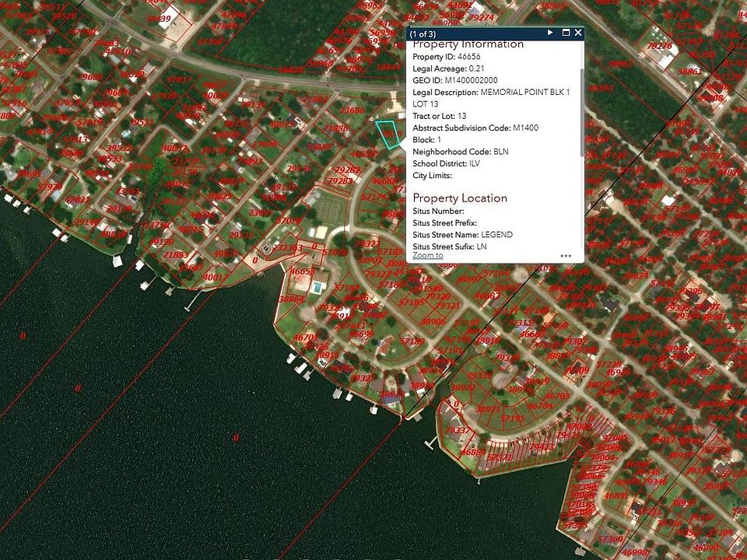Close the property information popup
Image resolution: width=747 pixels, height=560 pixels.
point(577,33)
